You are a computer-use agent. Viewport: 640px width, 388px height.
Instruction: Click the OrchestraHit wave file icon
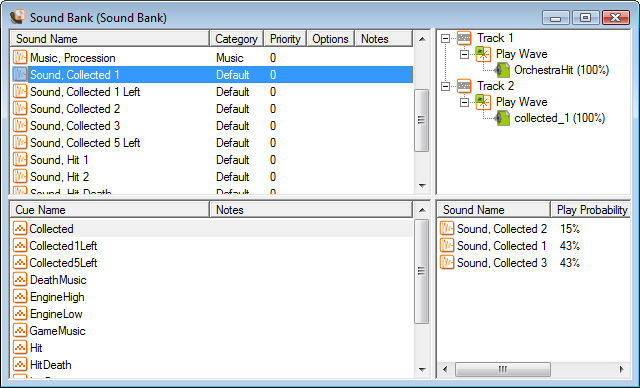[x=502, y=70]
